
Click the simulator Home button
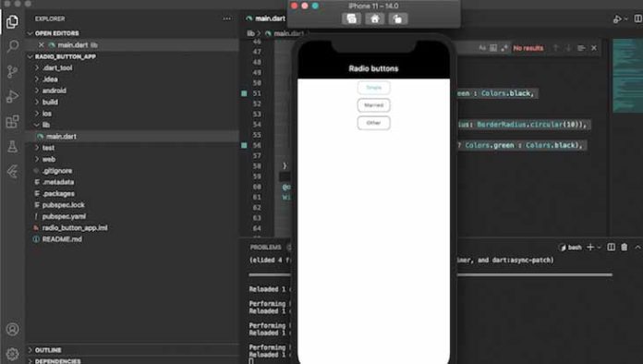pyautogui.click(x=374, y=18)
